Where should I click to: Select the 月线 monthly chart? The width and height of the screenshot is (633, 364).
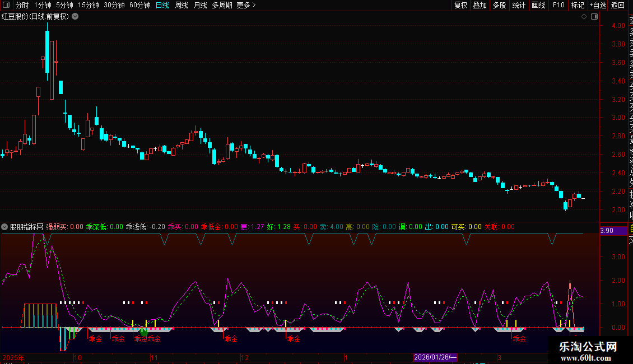tap(200, 5)
